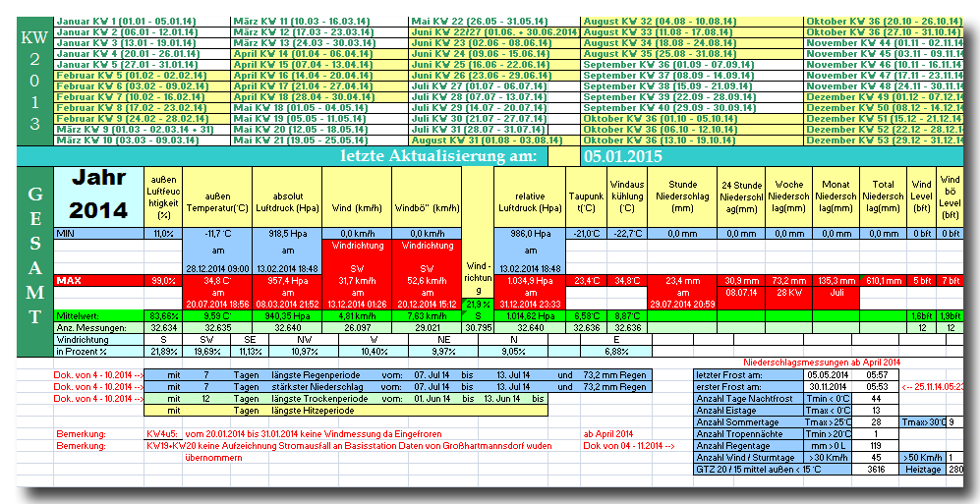Viewport: 980px width, 504px height.
Task: Open Februar KW 7 (10.02 - 16.02.14) link
Action: (x=130, y=97)
